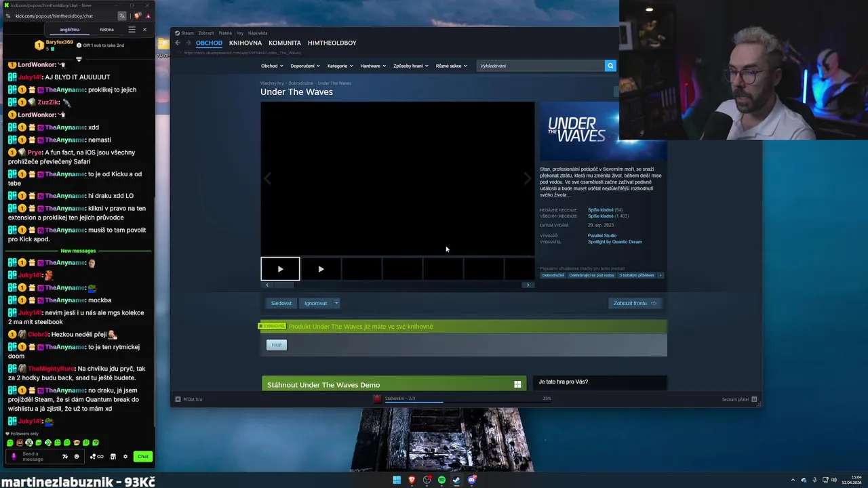868x488 pixels.
Task: Click the Ignorovat button
Action: point(315,303)
